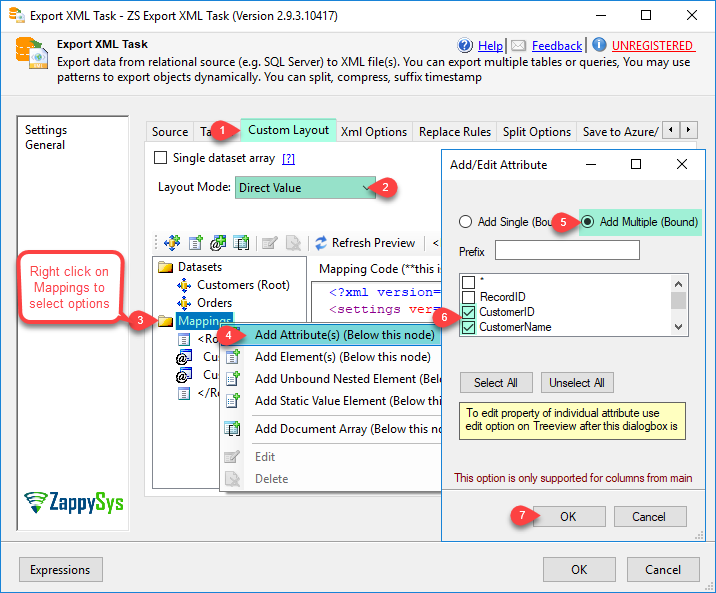Click the Add Document Array toolbar icon
Viewport: 716px width, 593px height.
point(241,242)
